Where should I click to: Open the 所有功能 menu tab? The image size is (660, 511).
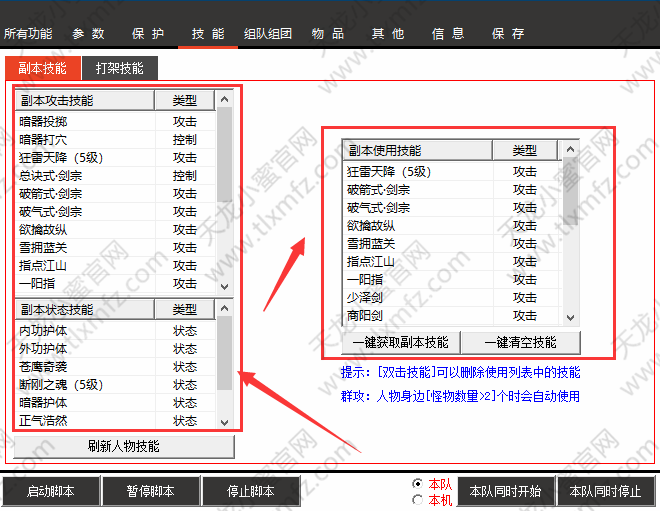tap(28, 34)
